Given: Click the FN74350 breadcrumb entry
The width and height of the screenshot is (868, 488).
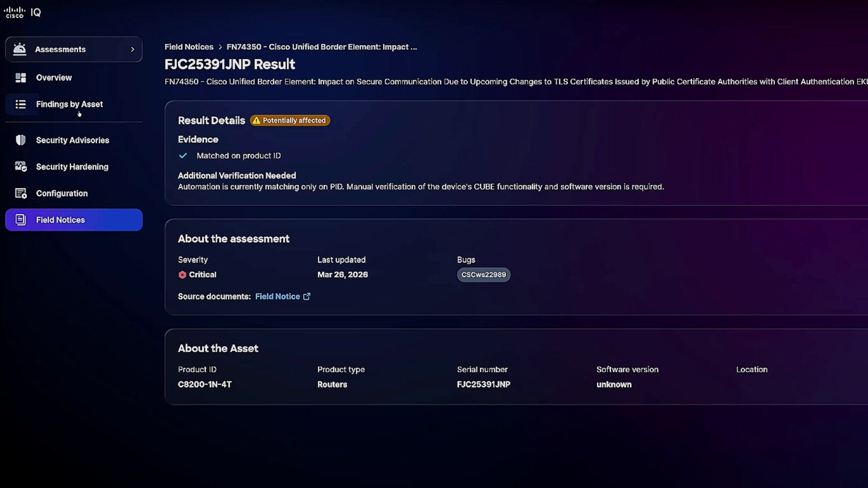Looking at the screenshot, I should tap(321, 47).
